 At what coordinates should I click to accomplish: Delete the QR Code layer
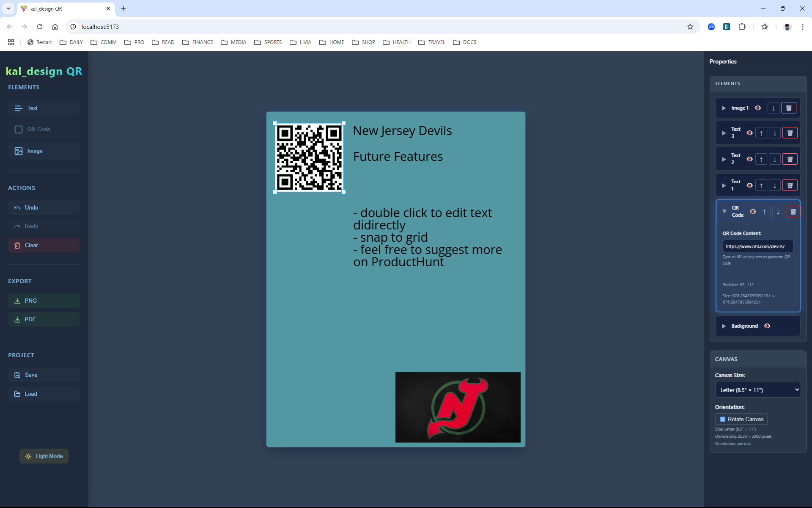(793, 212)
